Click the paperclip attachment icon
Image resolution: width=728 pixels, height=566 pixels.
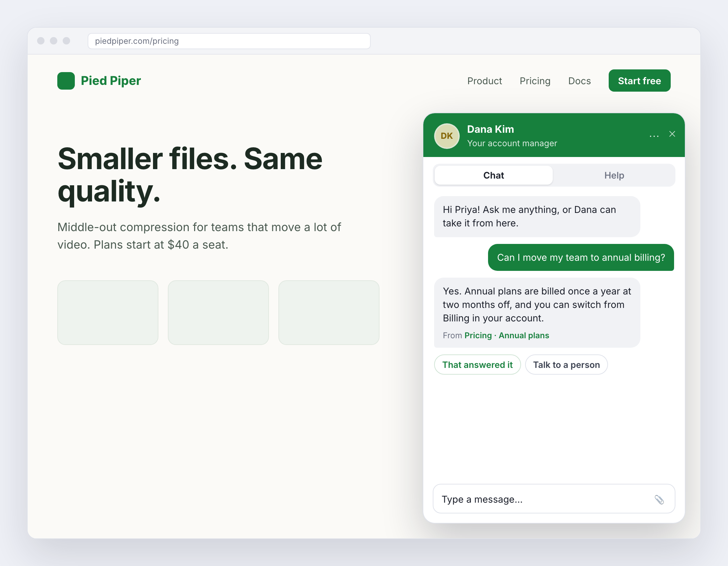pos(659,499)
